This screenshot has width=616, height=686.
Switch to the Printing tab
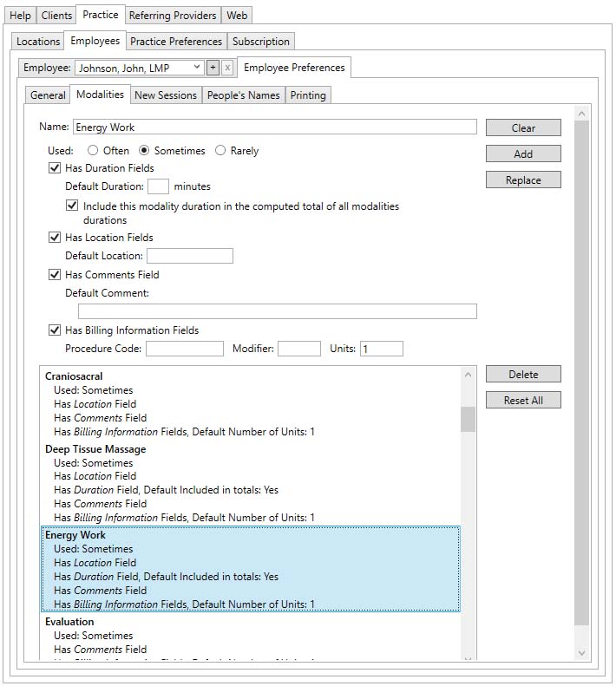[x=308, y=95]
